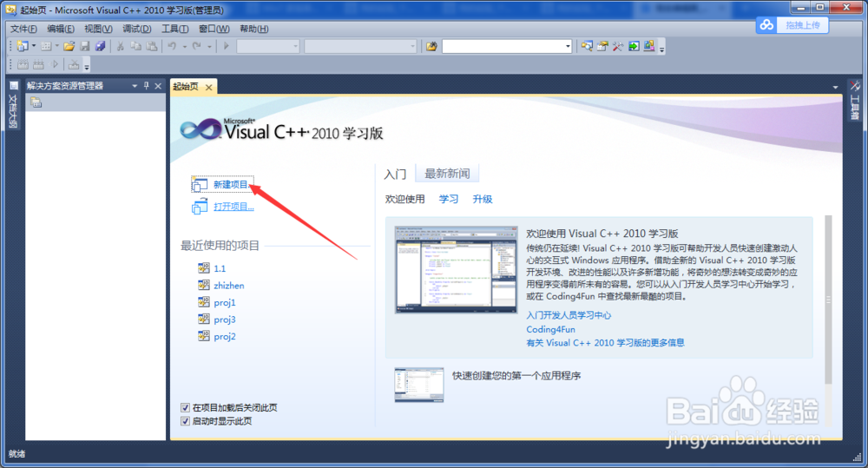This screenshot has width=868, height=468.
Task: Click the New Project toolbar icon
Action: pyautogui.click(x=23, y=47)
